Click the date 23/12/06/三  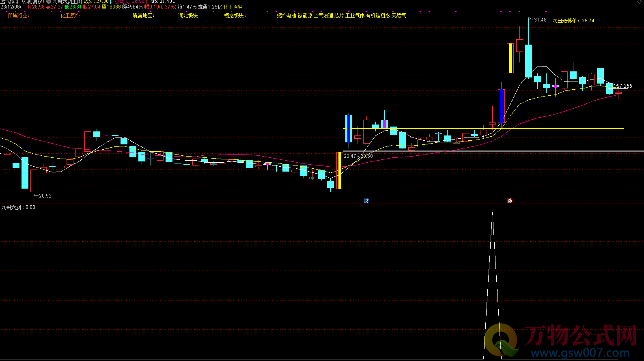click(x=13, y=7)
